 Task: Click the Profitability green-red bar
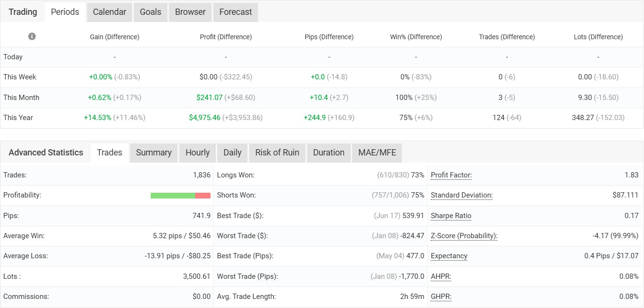click(180, 196)
